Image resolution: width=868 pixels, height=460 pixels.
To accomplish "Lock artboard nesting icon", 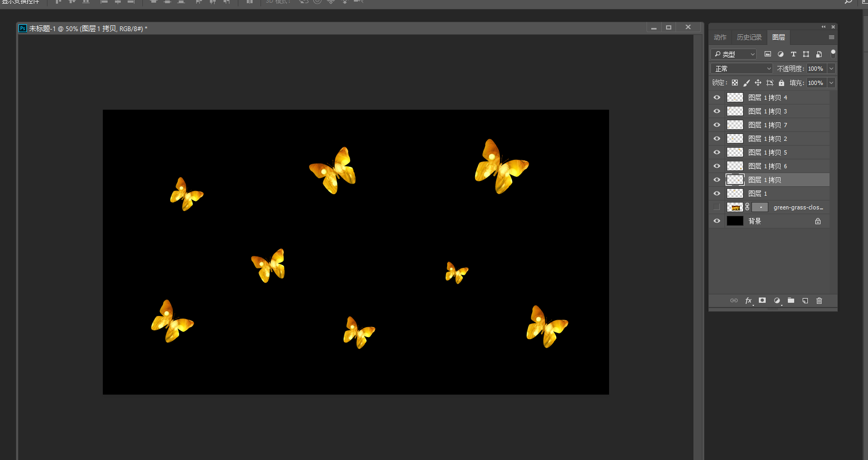I will pos(770,83).
